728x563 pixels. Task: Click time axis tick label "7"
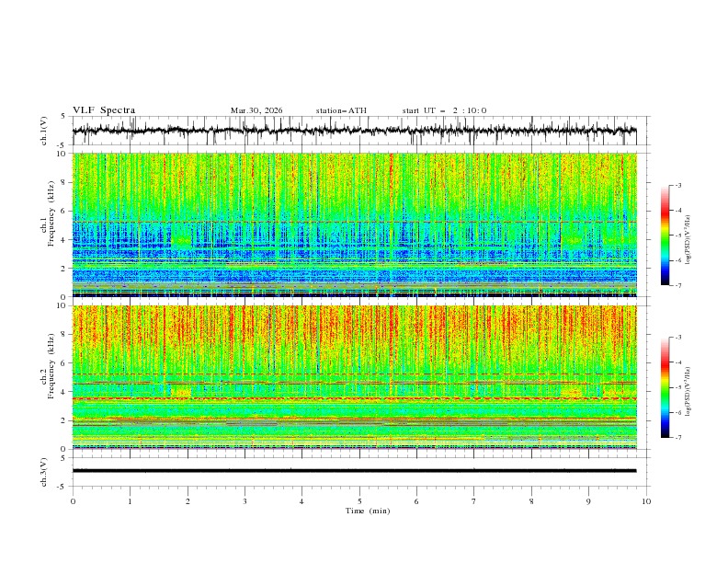tap(474, 501)
